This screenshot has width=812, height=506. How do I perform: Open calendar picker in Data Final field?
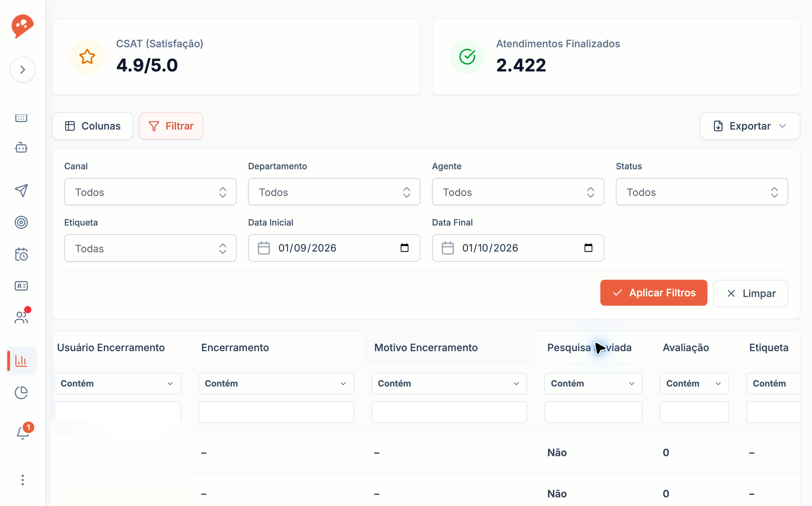588,248
